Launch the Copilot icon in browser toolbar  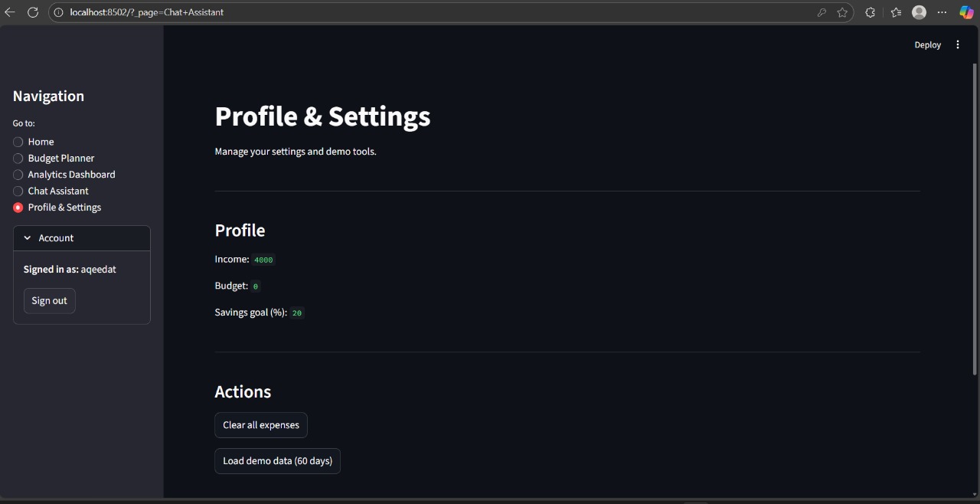click(x=966, y=12)
